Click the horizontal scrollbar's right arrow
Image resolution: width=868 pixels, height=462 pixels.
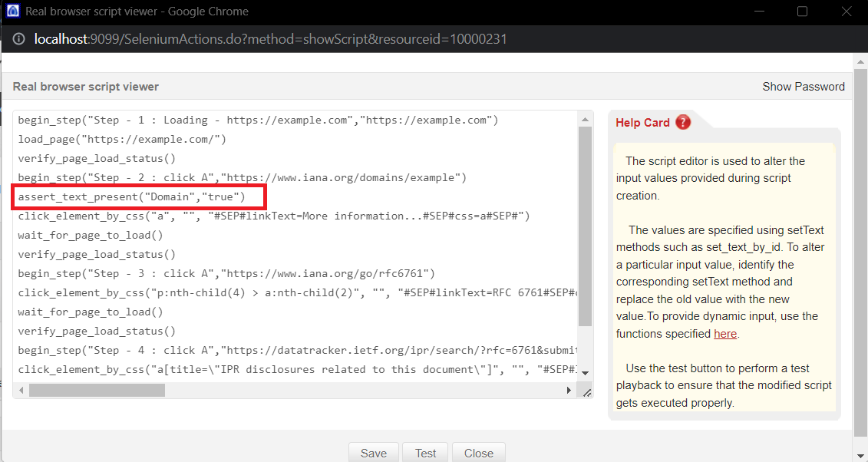coord(569,391)
